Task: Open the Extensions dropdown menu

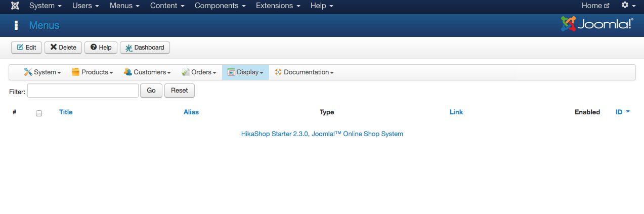Action: coord(278,6)
